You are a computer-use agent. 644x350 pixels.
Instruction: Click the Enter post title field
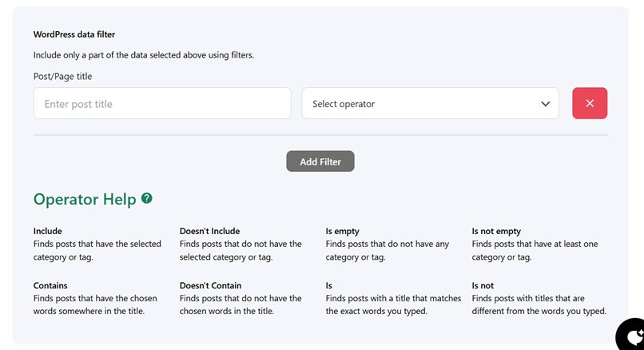pyautogui.click(x=162, y=104)
